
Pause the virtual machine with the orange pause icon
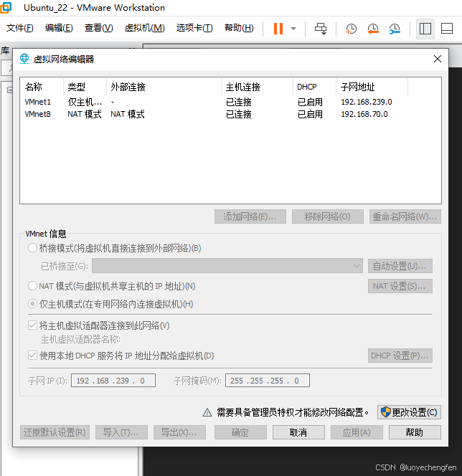[278, 29]
